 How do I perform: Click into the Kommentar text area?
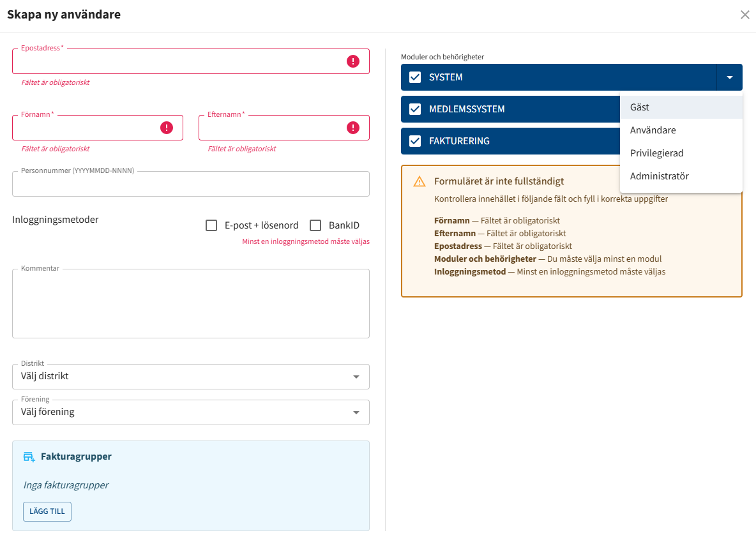191,304
